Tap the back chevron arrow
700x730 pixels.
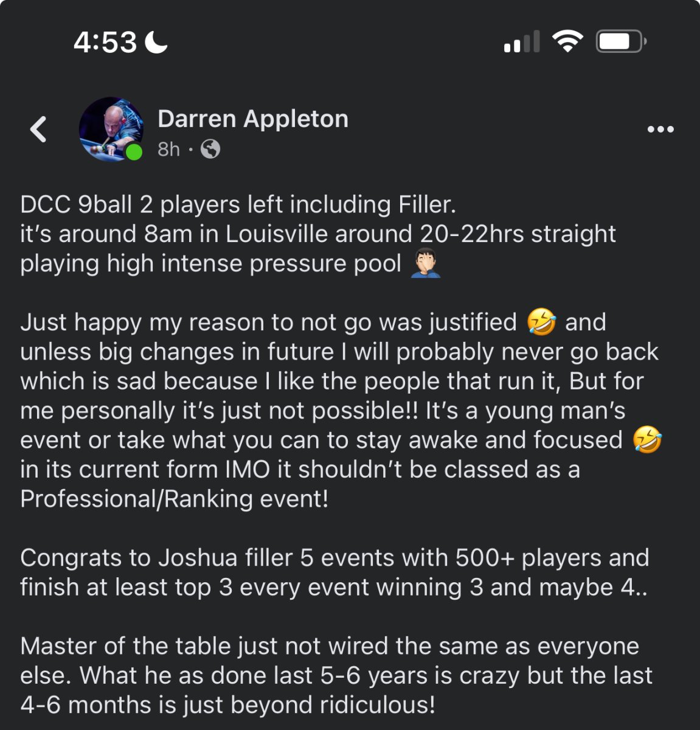point(38,129)
